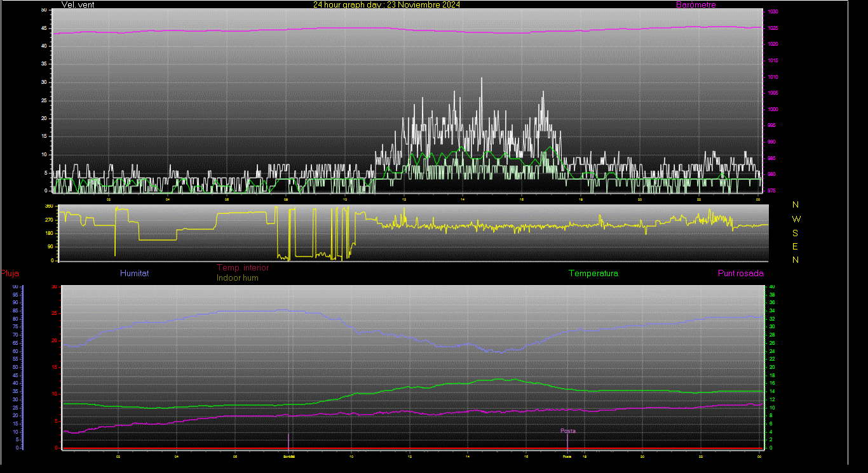Select the green "Temperatura" legend label
This screenshot has width=868, height=473.
coord(593,273)
